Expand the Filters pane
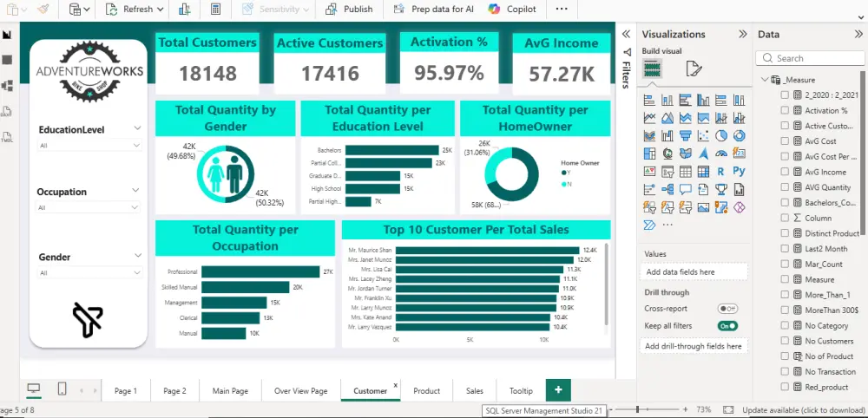868x418 pixels. coord(626,35)
